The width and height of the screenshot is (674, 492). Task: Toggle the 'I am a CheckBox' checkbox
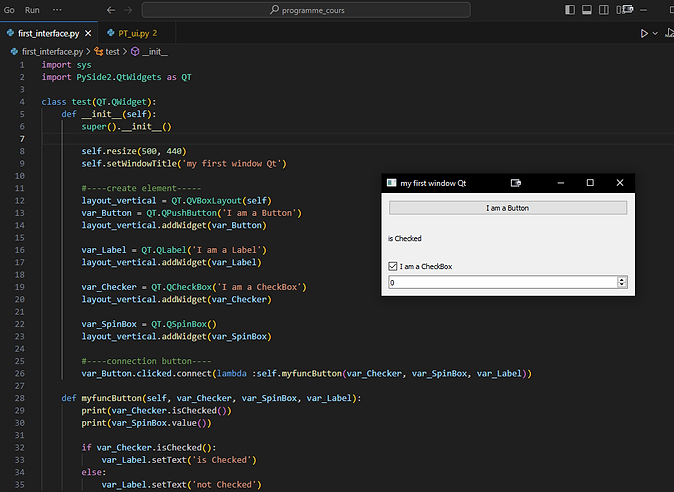[392, 266]
